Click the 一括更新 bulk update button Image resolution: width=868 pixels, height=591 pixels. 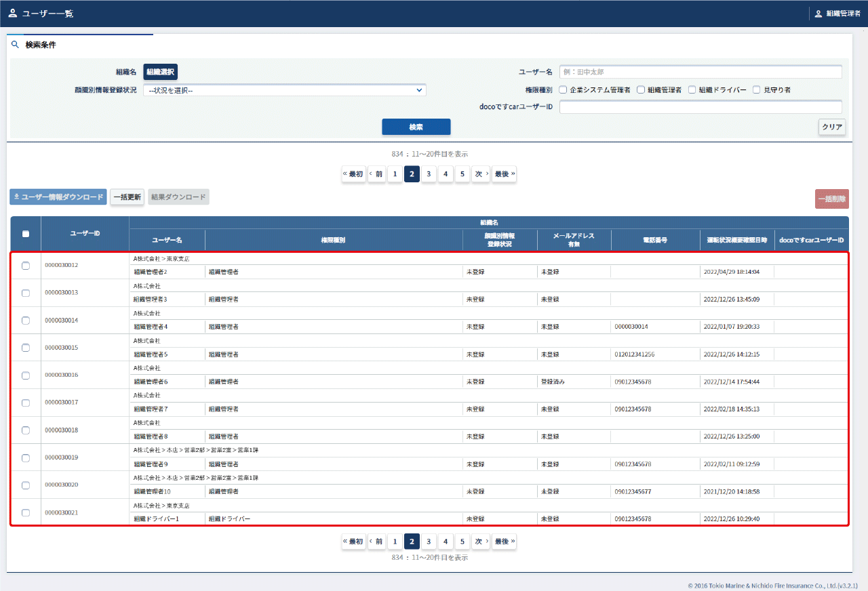tap(127, 197)
